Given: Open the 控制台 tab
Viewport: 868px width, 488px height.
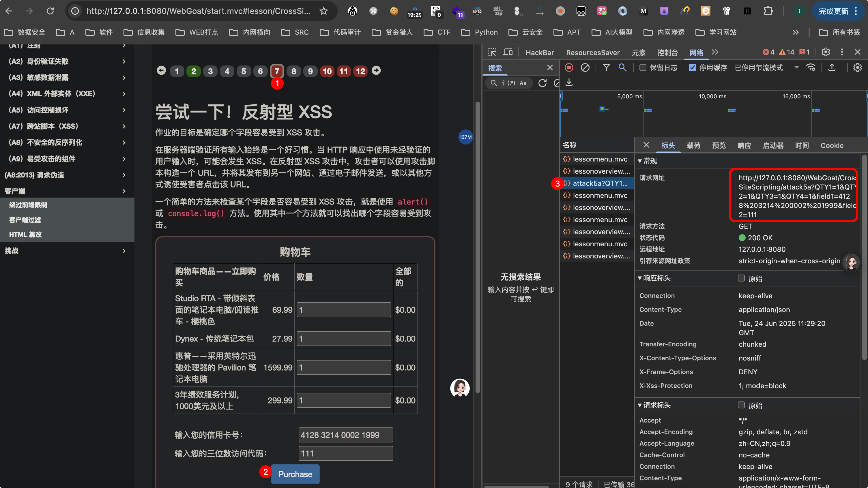Looking at the screenshot, I should pos(667,52).
